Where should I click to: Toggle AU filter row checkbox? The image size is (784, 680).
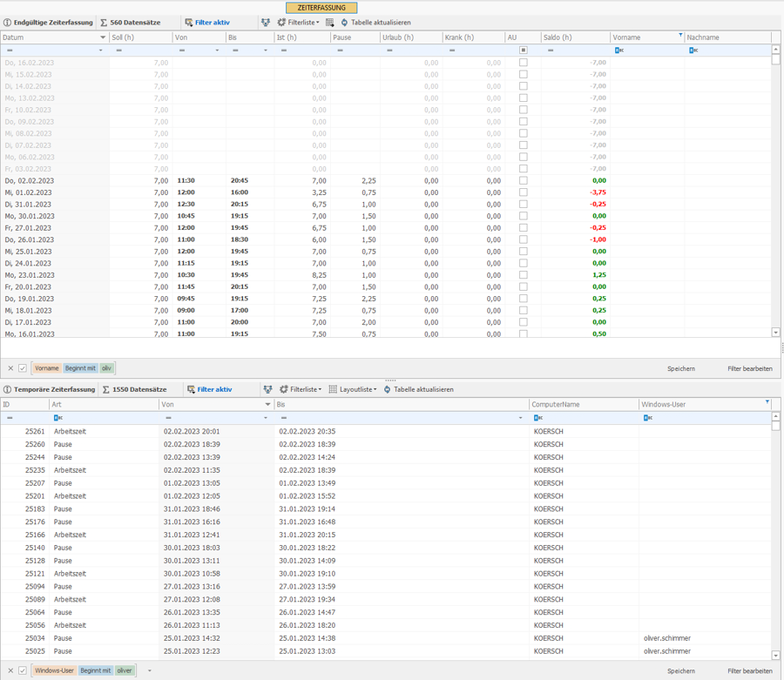point(523,50)
